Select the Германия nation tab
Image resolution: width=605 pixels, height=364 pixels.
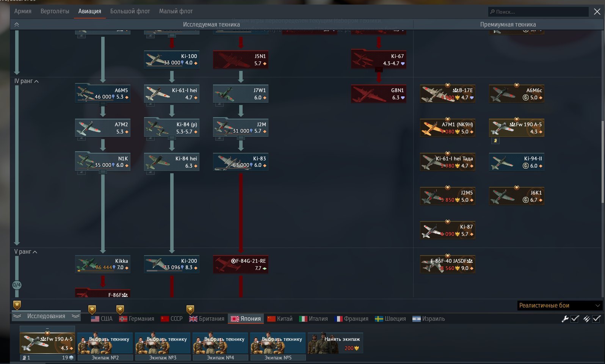point(137,319)
